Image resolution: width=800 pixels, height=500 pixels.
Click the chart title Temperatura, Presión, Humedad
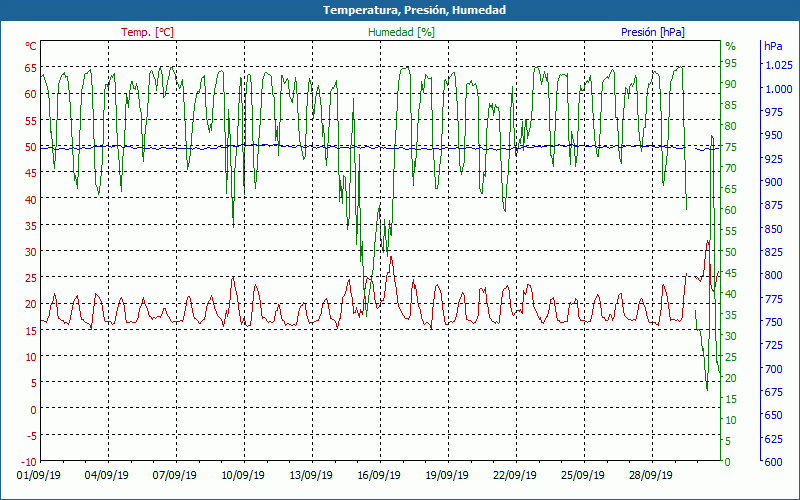414,10
